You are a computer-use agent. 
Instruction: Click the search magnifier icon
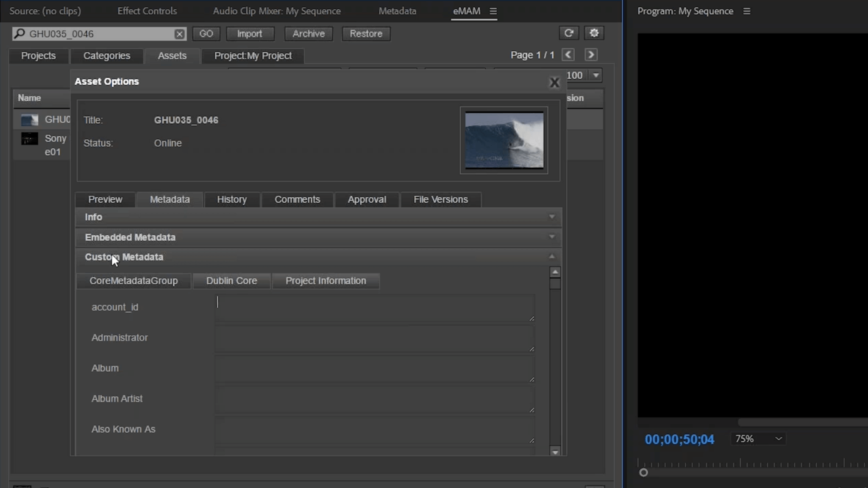(19, 33)
